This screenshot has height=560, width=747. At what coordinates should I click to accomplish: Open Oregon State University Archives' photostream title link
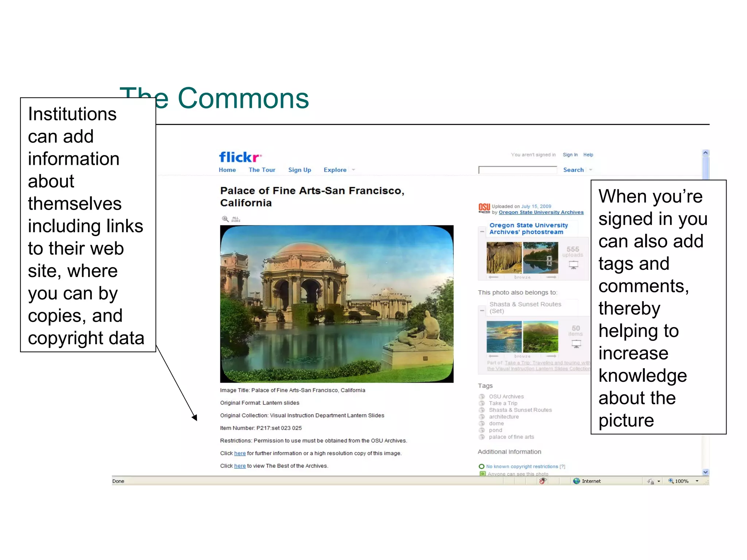(529, 229)
